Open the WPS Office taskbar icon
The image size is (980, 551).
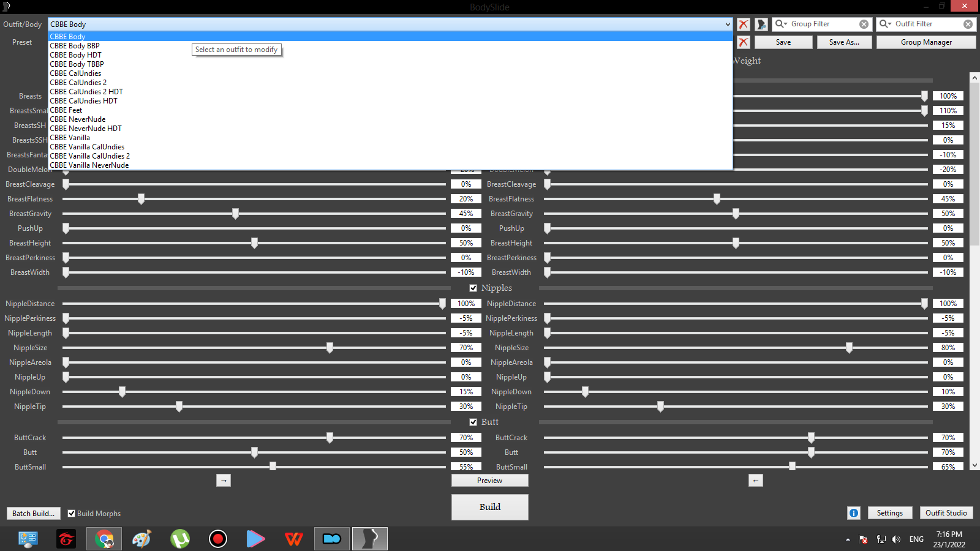click(x=294, y=539)
